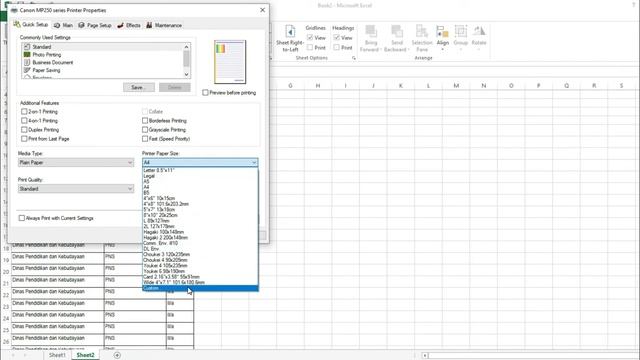Select column G header in Excel
This screenshot has width=640, height=360.
pyautogui.click(x=290, y=86)
